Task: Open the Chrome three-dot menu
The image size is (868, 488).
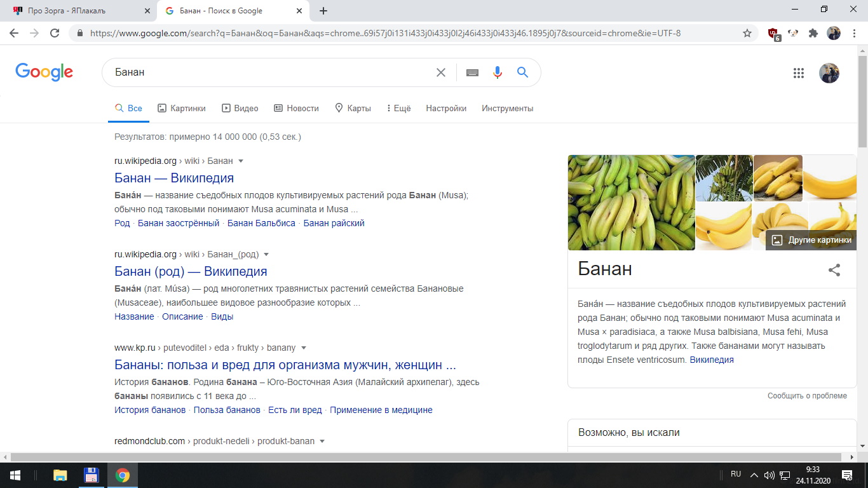Action: [853, 33]
